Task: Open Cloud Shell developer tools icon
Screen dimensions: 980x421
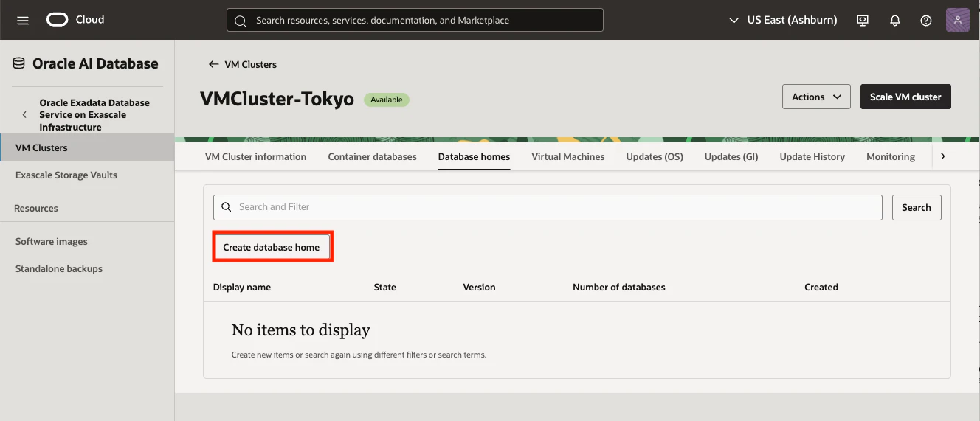Action: pyautogui.click(x=863, y=21)
